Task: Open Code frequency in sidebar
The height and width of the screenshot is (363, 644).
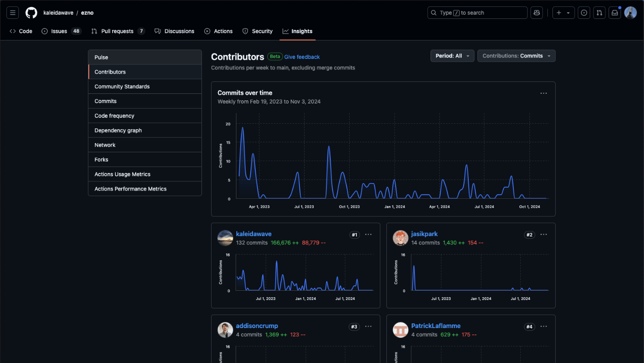Action: tap(145, 116)
